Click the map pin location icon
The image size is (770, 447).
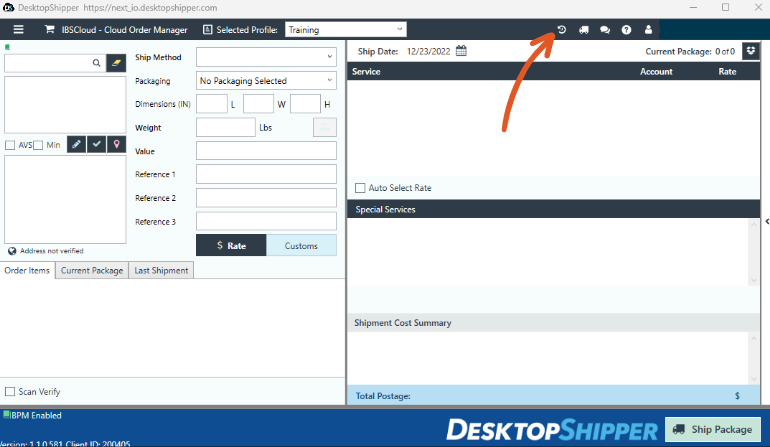point(116,144)
